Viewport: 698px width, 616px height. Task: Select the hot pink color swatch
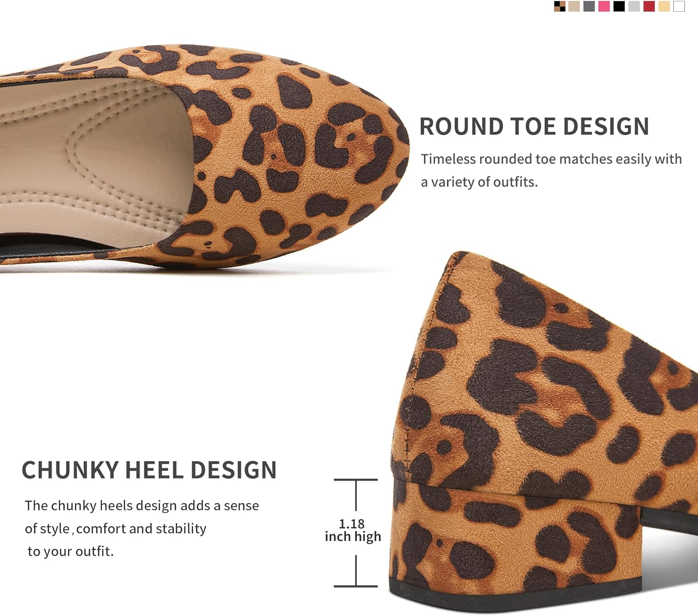[x=604, y=6]
